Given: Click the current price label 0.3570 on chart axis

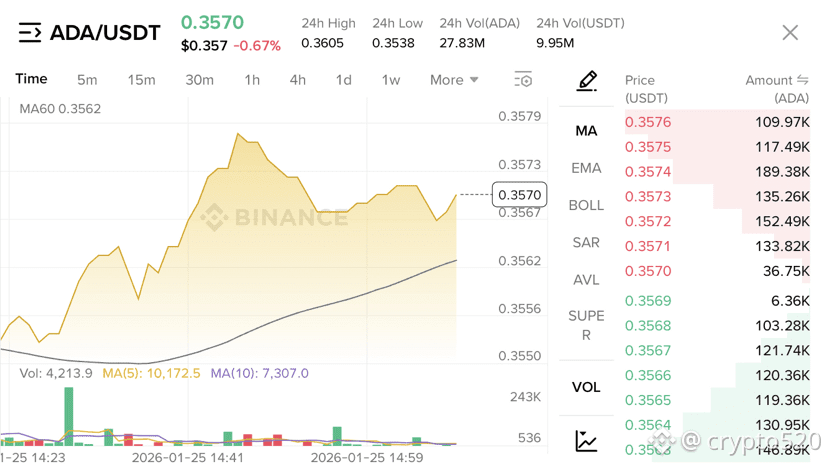Looking at the screenshot, I should click(520, 195).
